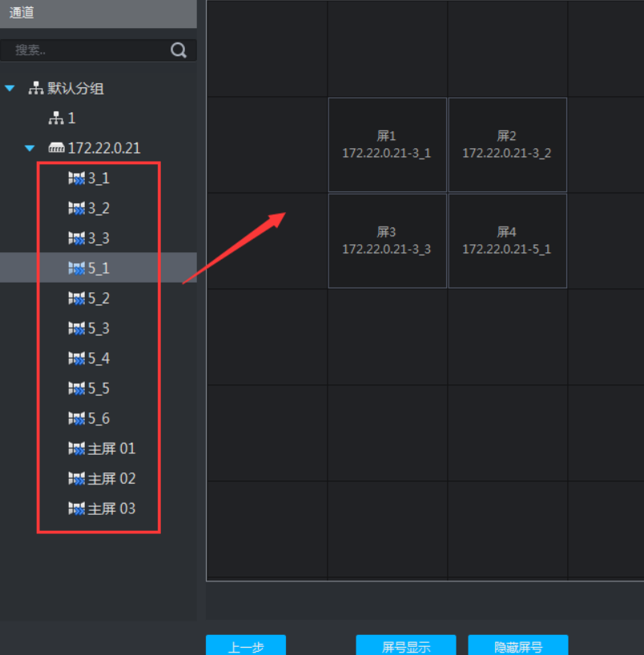The image size is (644, 655).
Task: Click the monitor icon beside 3_3
Action: 76,238
